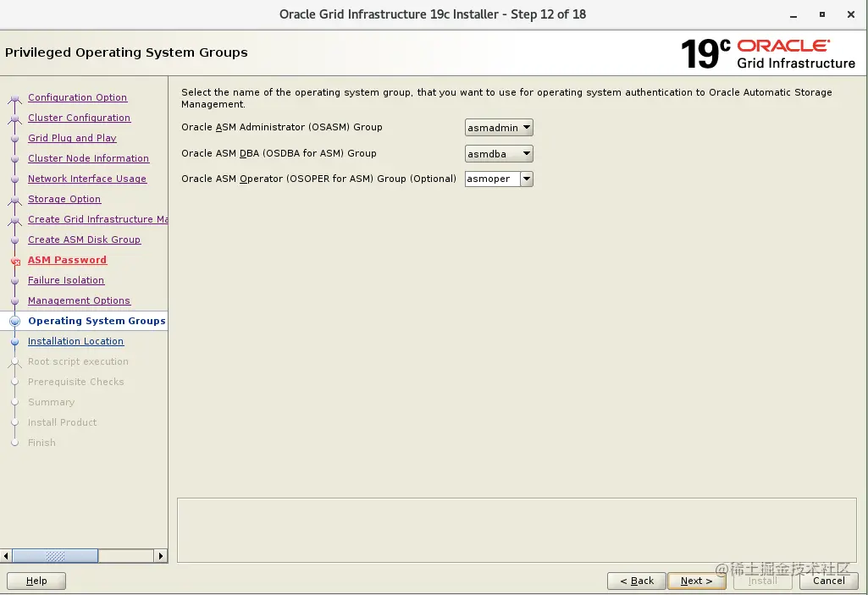Open the OSASM group dropdown showing asmadmin

pos(499,127)
